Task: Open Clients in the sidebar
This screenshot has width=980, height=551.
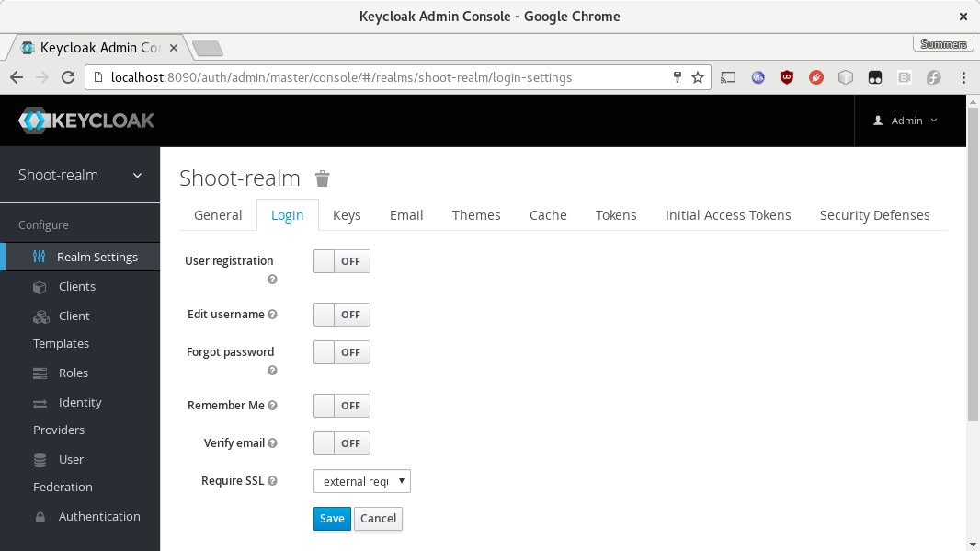Action: [76, 287]
